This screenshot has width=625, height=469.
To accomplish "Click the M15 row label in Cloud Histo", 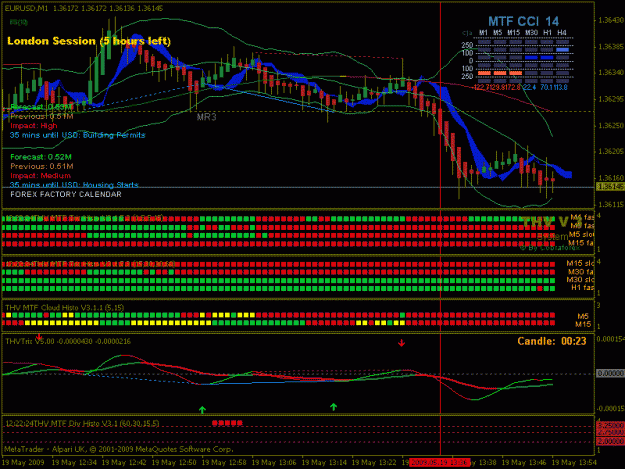I will (583, 324).
